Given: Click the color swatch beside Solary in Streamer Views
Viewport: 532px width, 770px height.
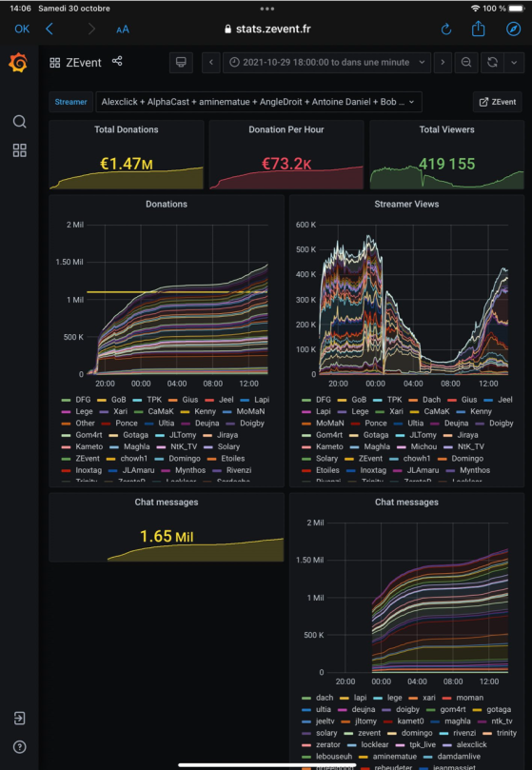Looking at the screenshot, I should point(306,459).
